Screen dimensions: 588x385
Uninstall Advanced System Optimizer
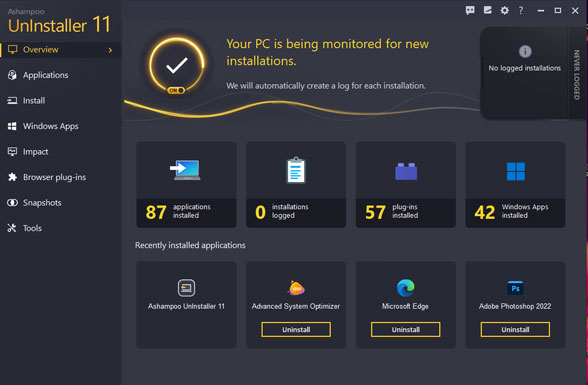click(296, 330)
